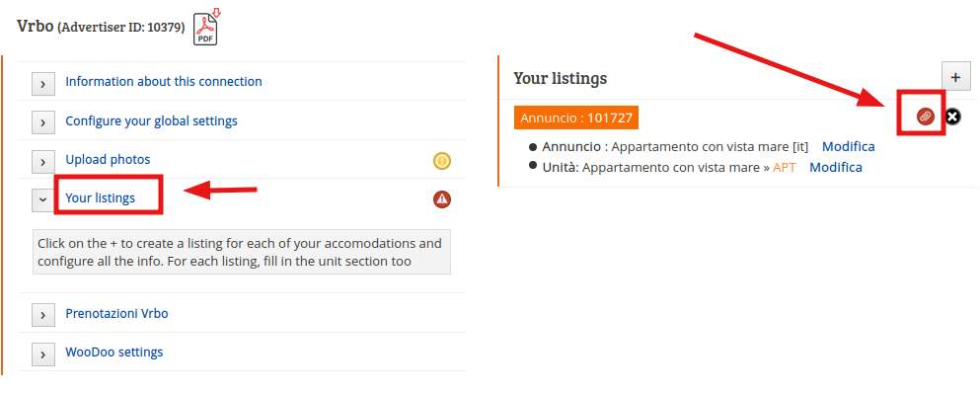Screen dimensions: 980x394
Task: Select the Your listings menu entry
Action: coord(100,198)
